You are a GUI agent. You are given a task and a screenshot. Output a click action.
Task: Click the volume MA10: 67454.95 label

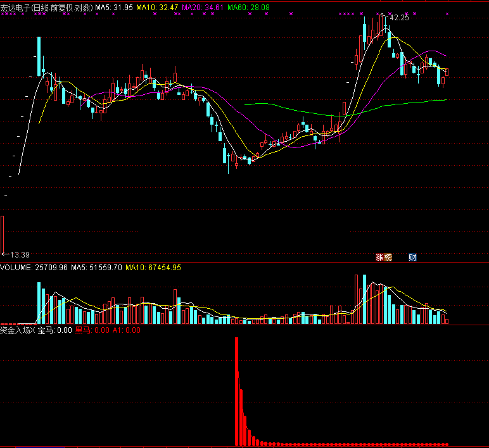pyautogui.click(x=153, y=268)
